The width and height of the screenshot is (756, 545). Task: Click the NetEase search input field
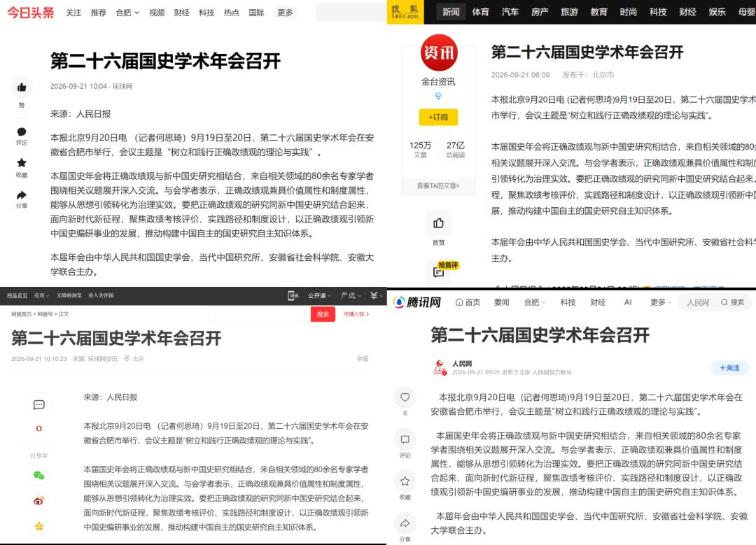(260, 314)
